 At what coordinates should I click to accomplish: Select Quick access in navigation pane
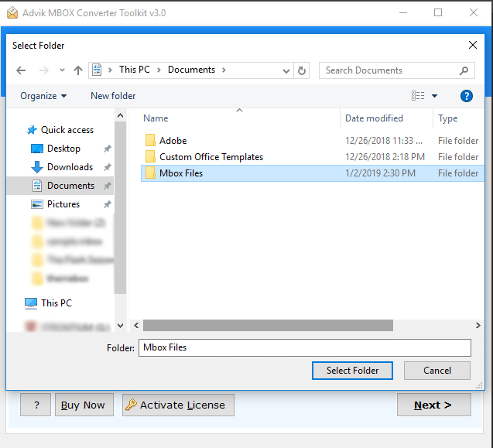click(x=60, y=130)
